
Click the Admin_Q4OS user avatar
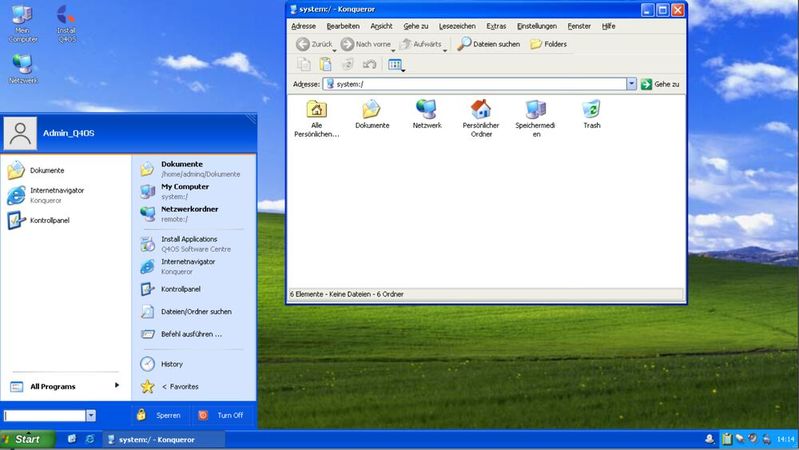tap(20, 134)
